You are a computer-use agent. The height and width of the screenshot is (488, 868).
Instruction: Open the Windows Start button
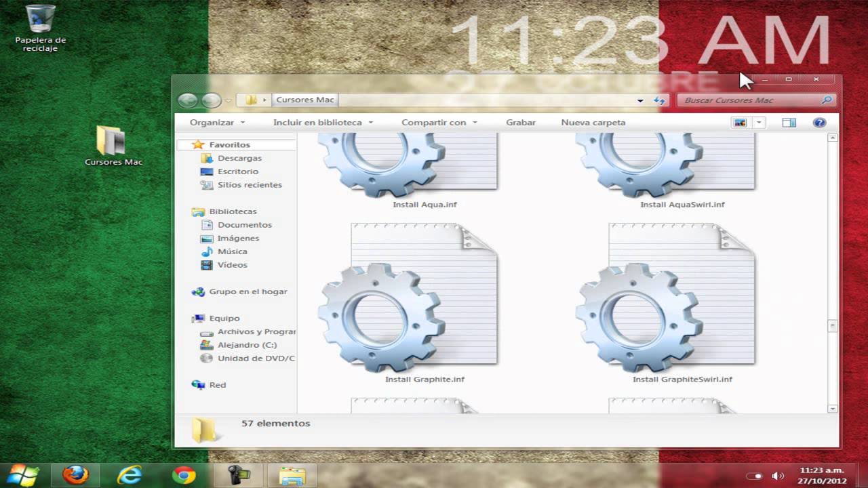24,474
